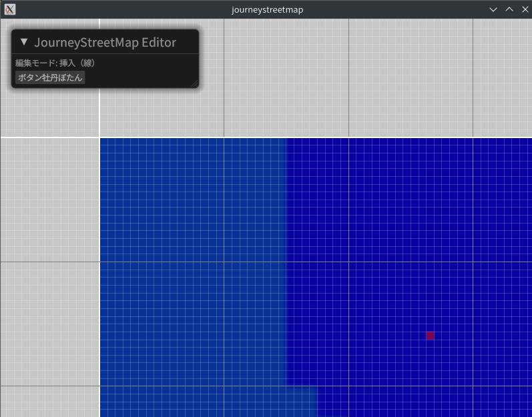Viewport: 532px width, 417px height.
Task: Click the 編集モード: 挿入（線） label
Action: [x=55, y=63]
